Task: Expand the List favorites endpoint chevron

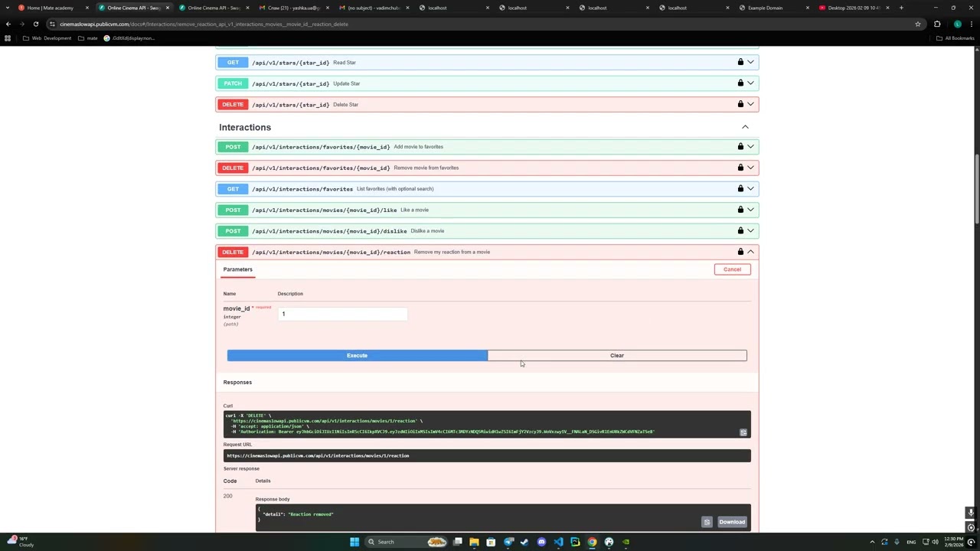Action: tap(751, 188)
